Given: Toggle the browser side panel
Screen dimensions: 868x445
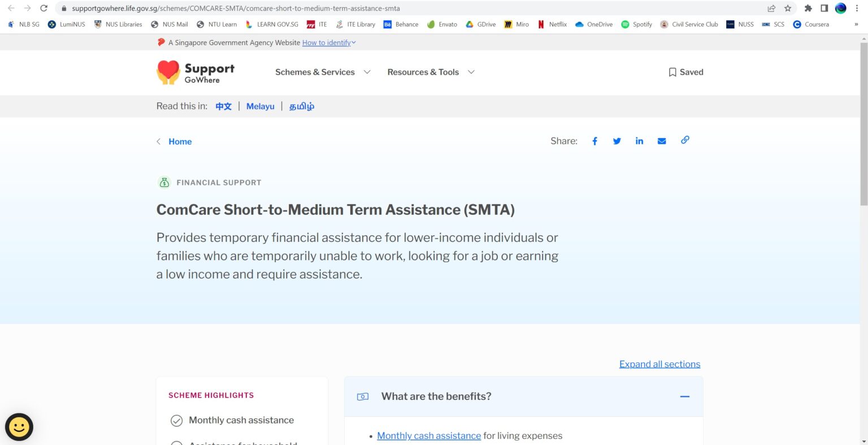Looking at the screenshot, I should (824, 8).
